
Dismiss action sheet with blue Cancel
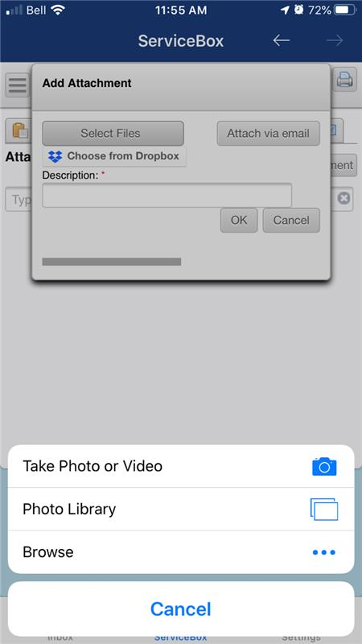pyautogui.click(x=181, y=609)
